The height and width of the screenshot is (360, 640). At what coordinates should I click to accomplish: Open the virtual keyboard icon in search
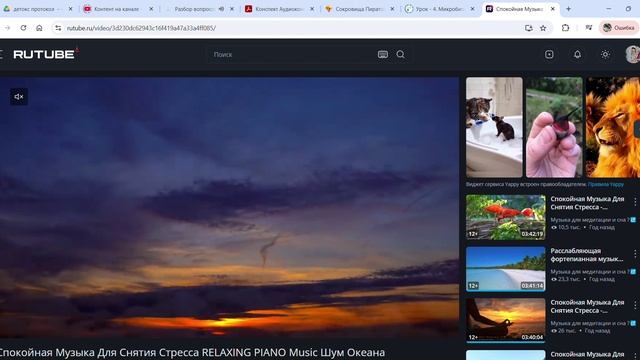click(382, 54)
